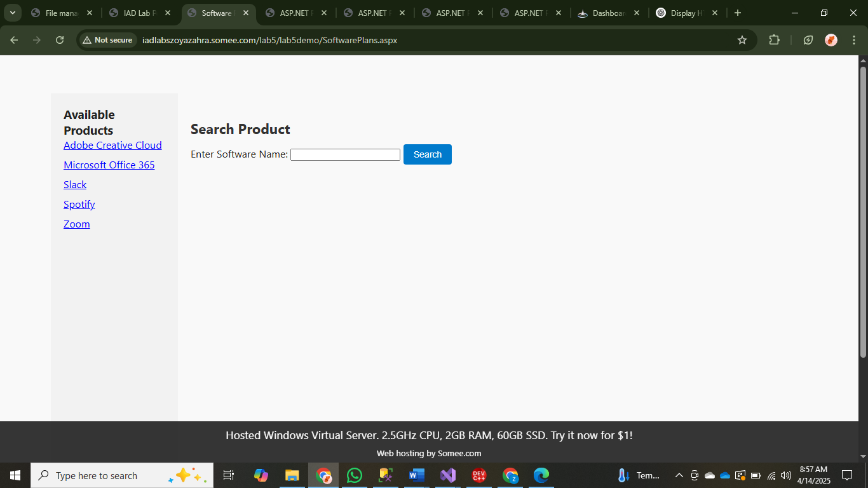Click the OneDrive cloud tray icon
The width and height of the screenshot is (868, 488).
tap(725, 475)
